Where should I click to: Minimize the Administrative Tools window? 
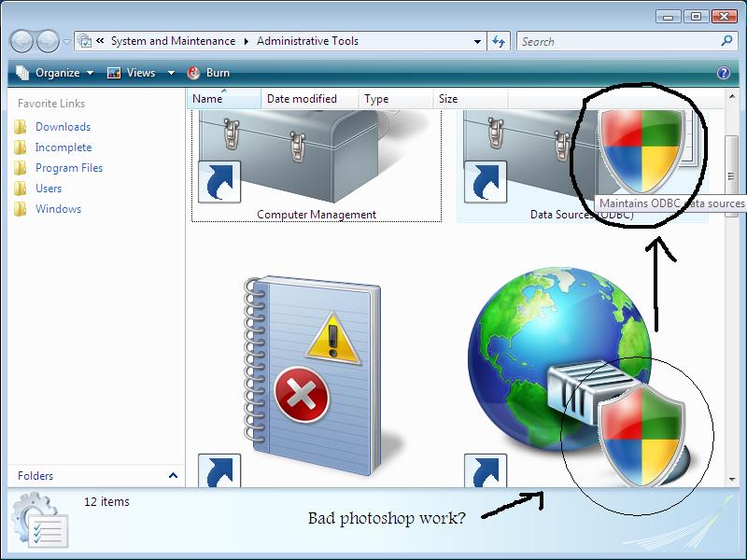(669, 17)
